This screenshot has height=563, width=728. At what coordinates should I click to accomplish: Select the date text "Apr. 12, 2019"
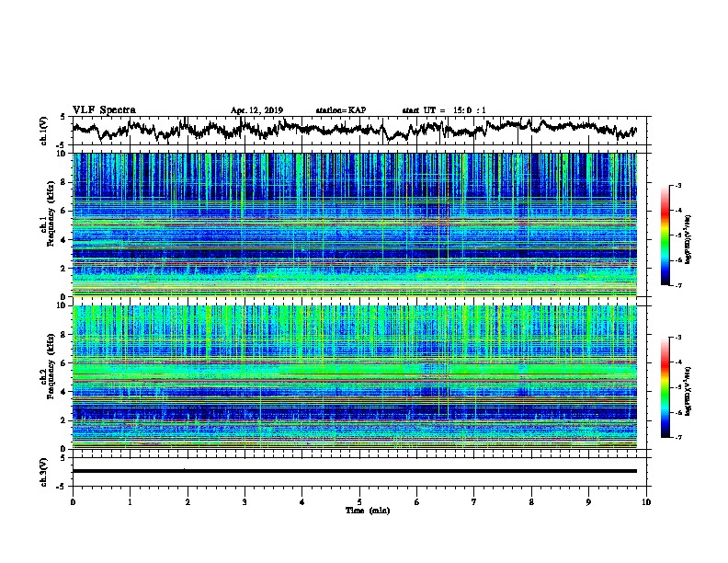click(256, 110)
